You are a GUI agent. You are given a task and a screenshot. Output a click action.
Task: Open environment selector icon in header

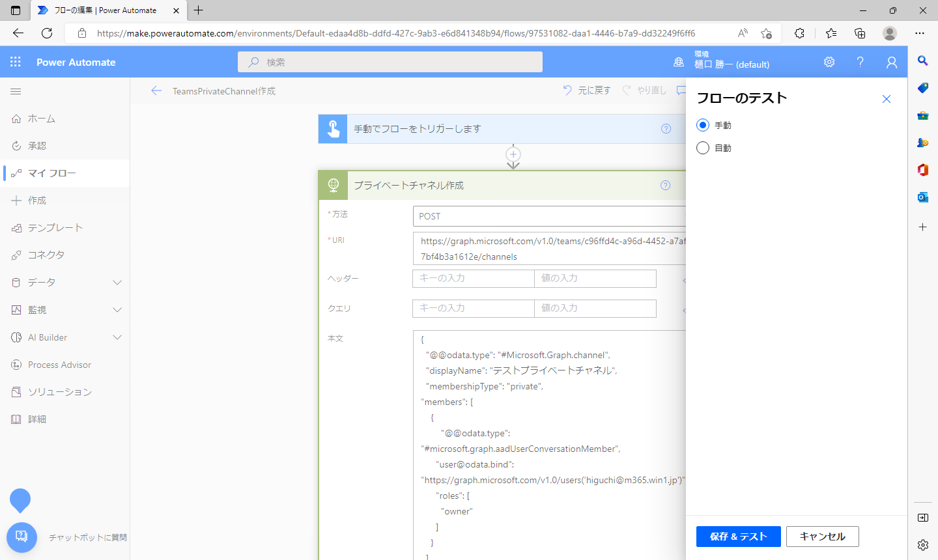[x=679, y=62]
